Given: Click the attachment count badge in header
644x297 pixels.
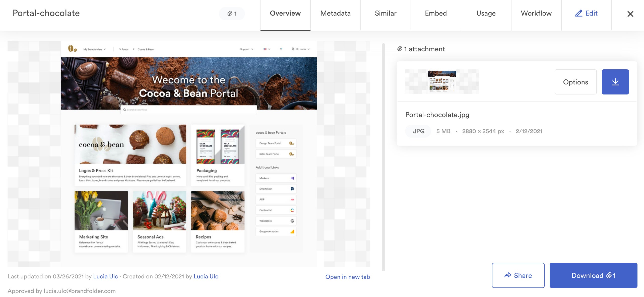Looking at the screenshot, I should 232,14.
